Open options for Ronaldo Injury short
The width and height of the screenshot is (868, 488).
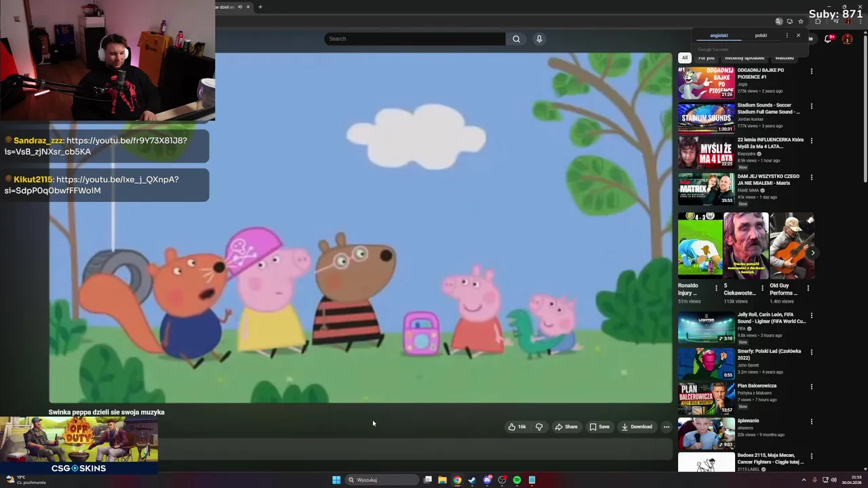(x=716, y=288)
